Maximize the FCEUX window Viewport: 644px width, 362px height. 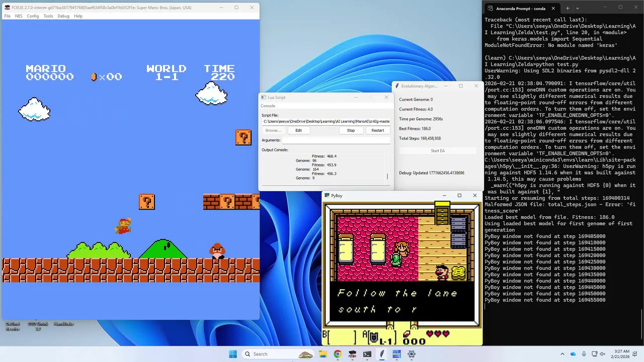[236, 8]
